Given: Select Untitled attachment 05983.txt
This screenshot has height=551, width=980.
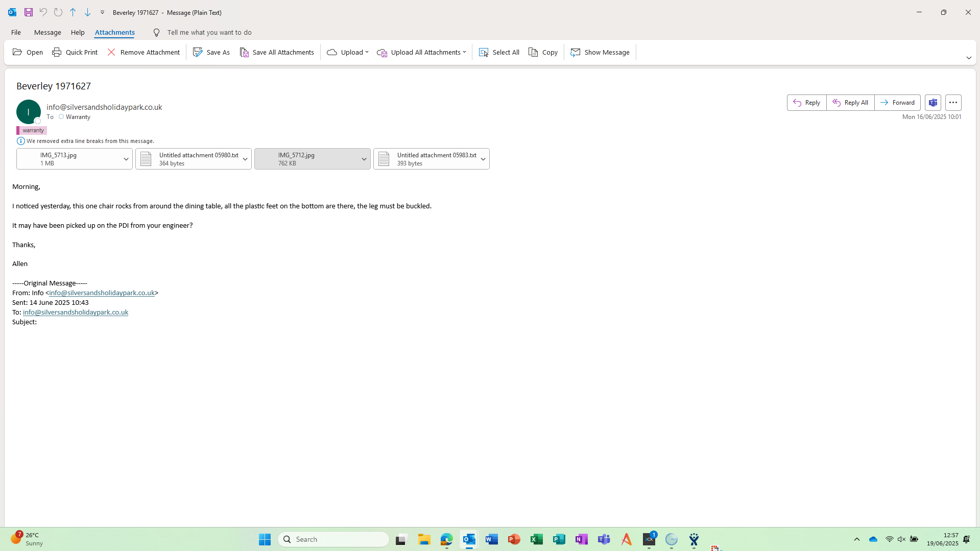Looking at the screenshot, I should [425, 159].
